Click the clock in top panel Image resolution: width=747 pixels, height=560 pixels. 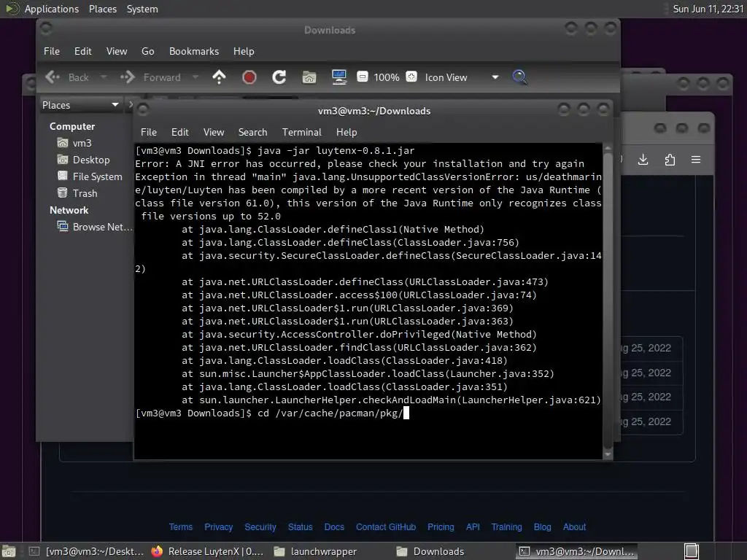tap(708, 9)
